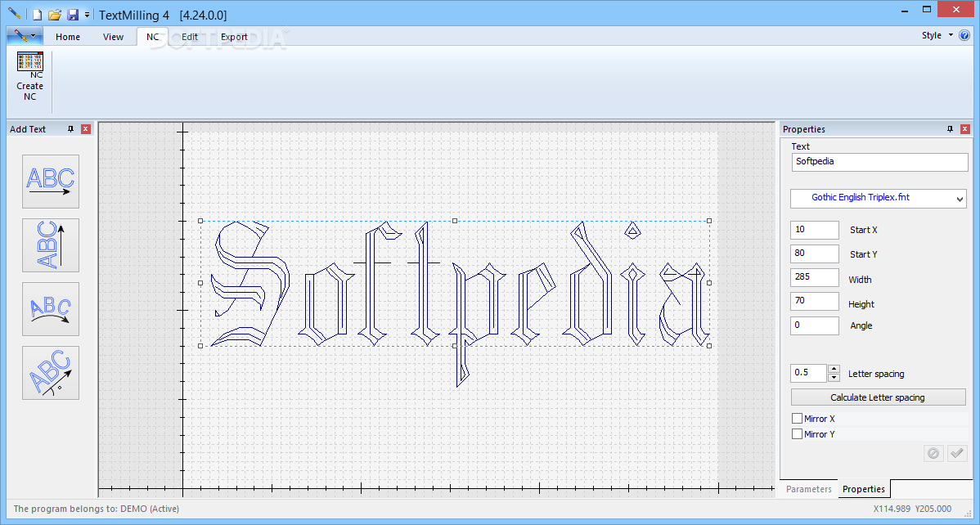Click the Help question mark icon
980x525 pixels.
pyautogui.click(x=964, y=36)
